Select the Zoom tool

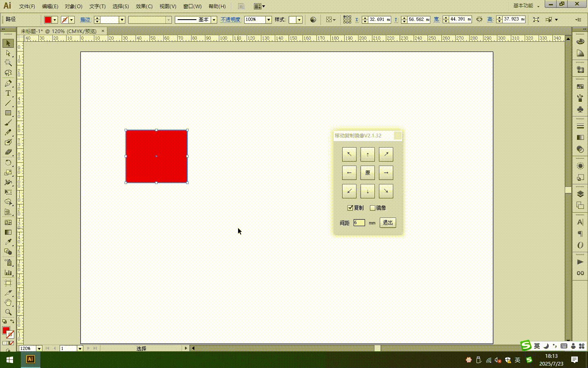(8, 312)
